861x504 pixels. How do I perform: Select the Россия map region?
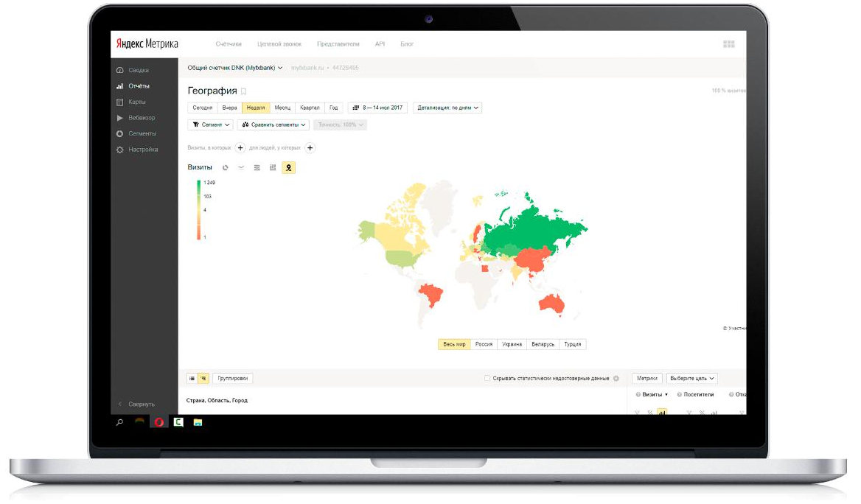click(484, 344)
